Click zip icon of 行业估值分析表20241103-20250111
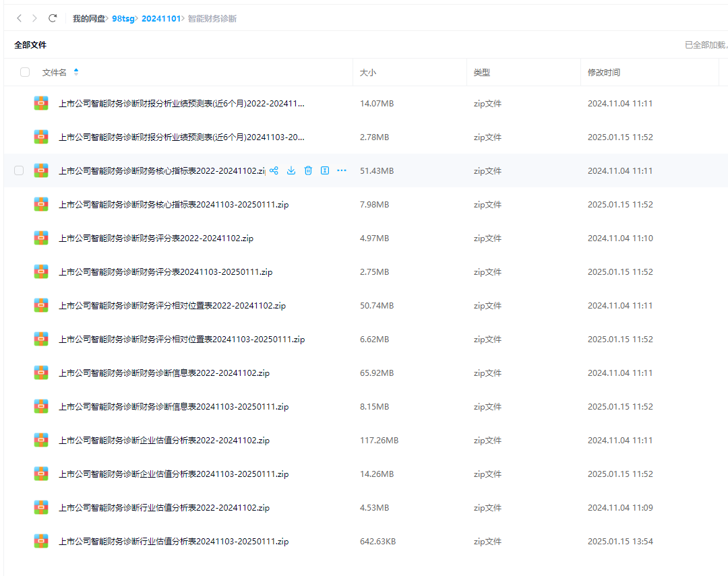Image resolution: width=728 pixels, height=576 pixels. coord(41,541)
